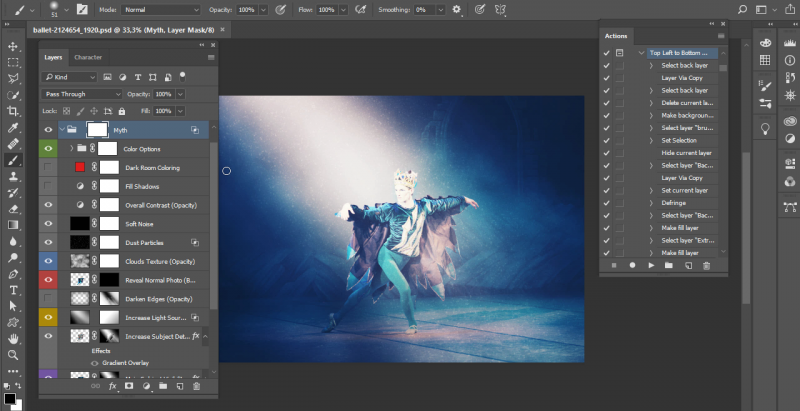
Task: Collapse the Myth layer group
Action: click(62, 130)
